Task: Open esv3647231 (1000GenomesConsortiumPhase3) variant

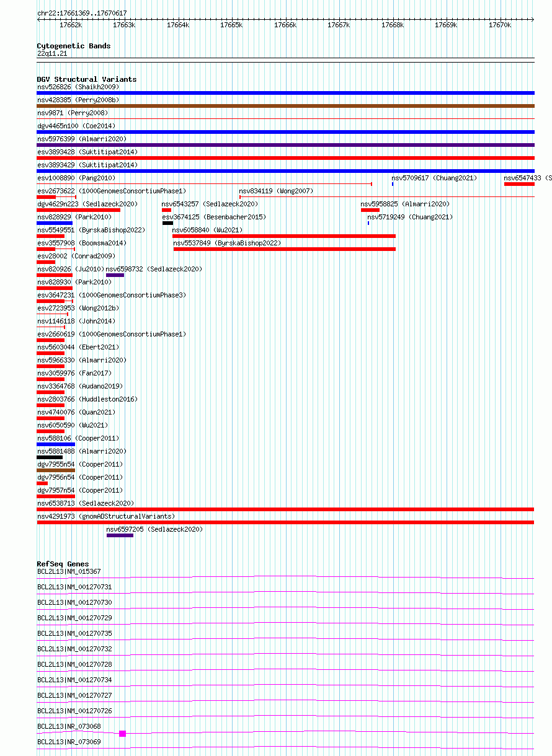Action: click(112, 295)
